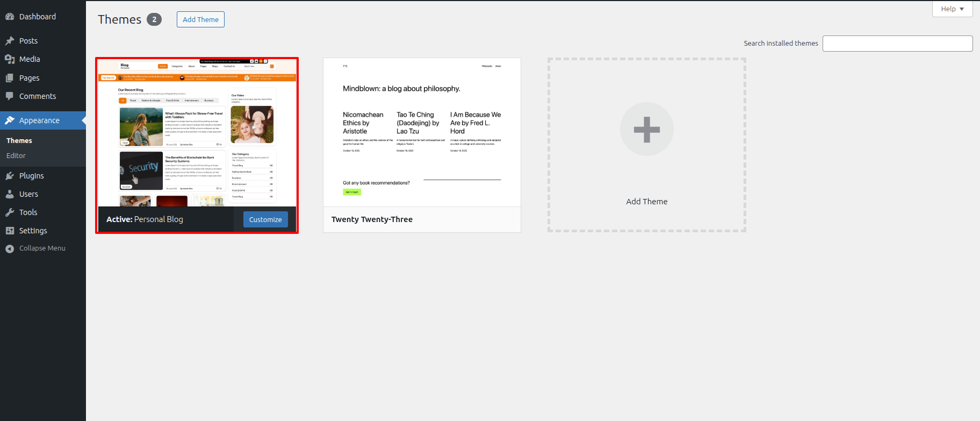Click the Settings sliders icon

click(x=10, y=231)
